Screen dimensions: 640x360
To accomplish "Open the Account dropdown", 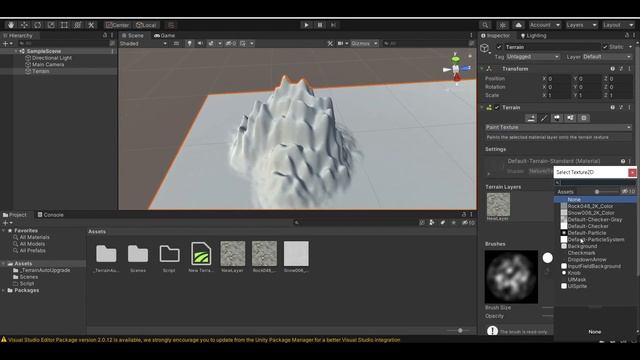I will (x=545, y=25).
